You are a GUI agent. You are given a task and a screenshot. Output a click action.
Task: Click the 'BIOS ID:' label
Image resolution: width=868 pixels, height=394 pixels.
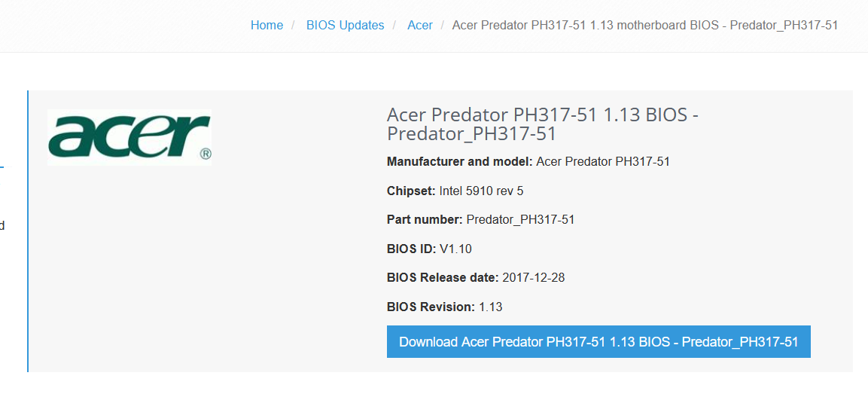[x=411, y=249]
